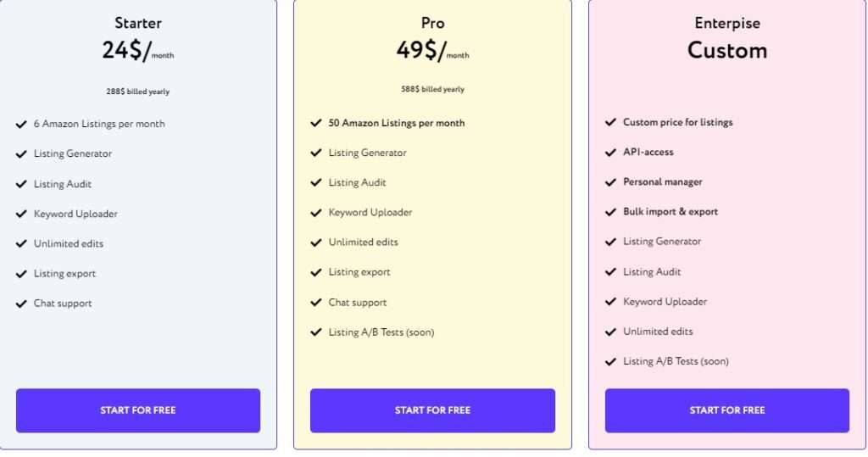
Task: Click checkmark beside Pro's Listing A/B Tests
Action: (316, 332)
